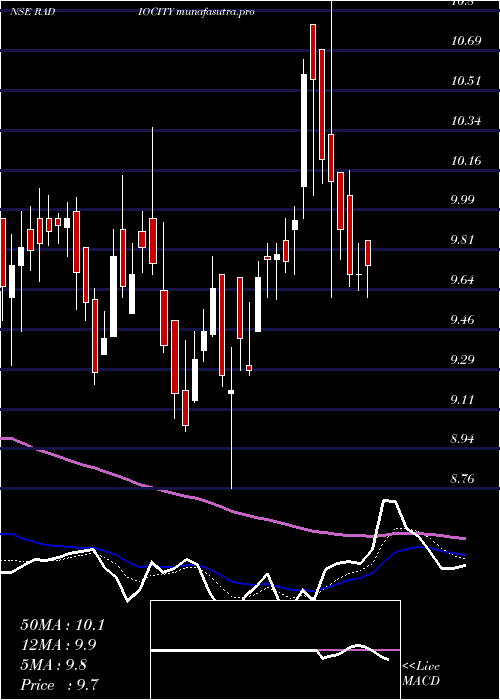
Task: Click the 10.51 price axis label
Action: pos(466,81)
